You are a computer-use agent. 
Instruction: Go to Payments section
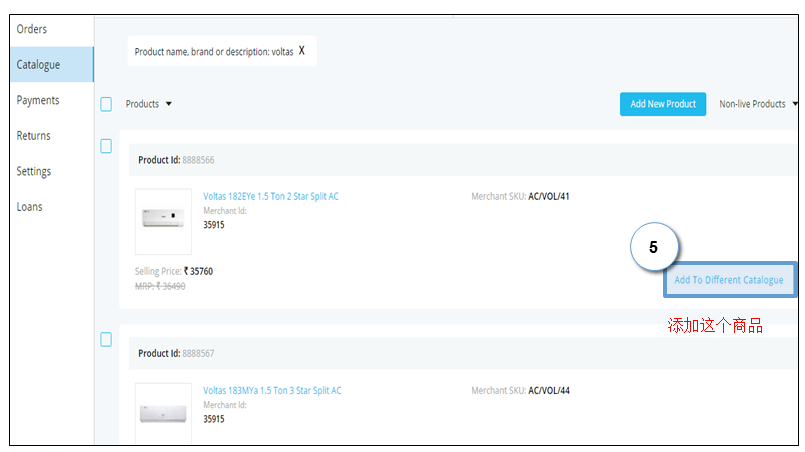(38, 100)
